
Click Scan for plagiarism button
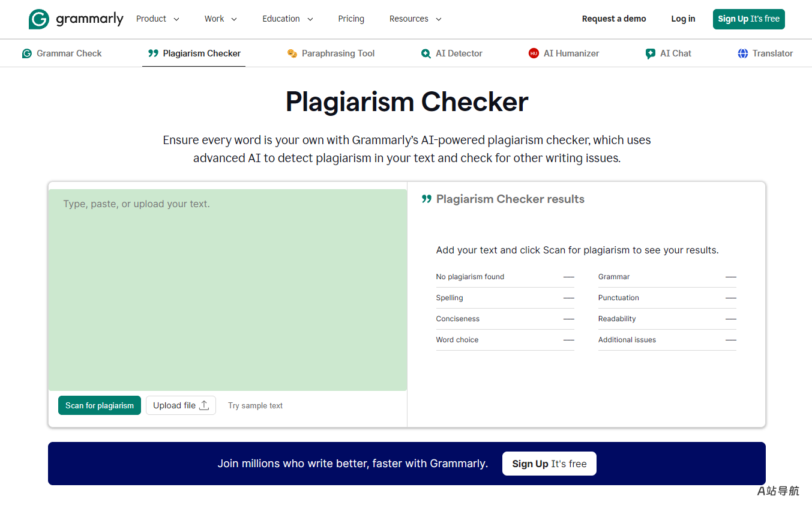[x=100, y=405]
